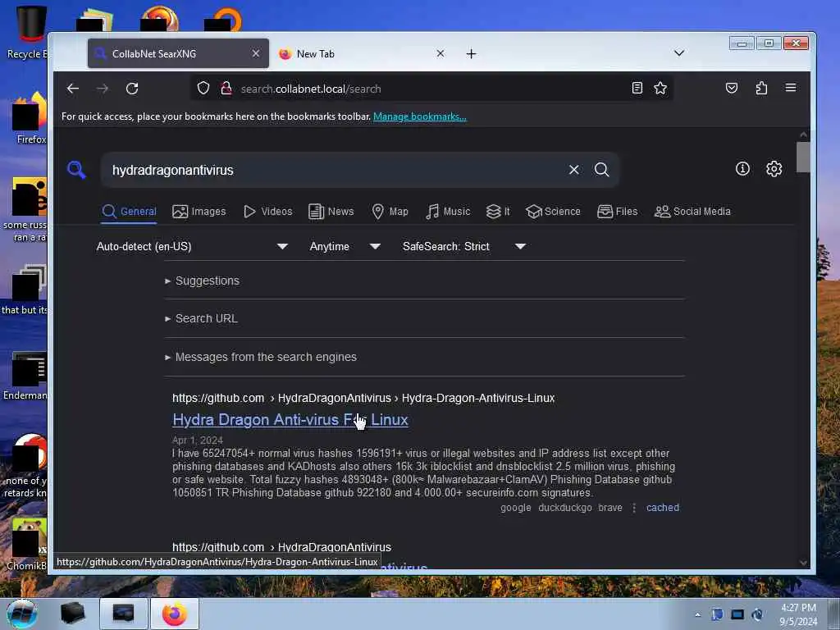The width and height of the screenshot is (840, 630).
Task: Open the SafeSearch: Strict dropdown
Action: click(464, 246)
